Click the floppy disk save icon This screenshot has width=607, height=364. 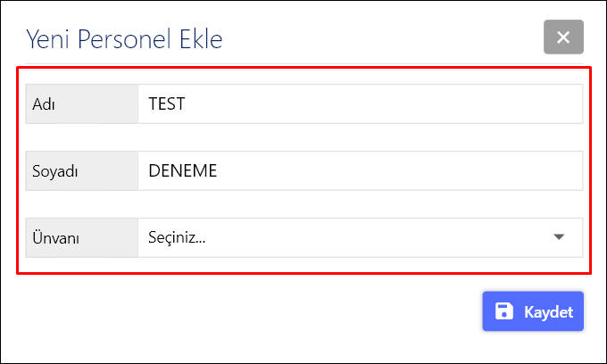504,311
